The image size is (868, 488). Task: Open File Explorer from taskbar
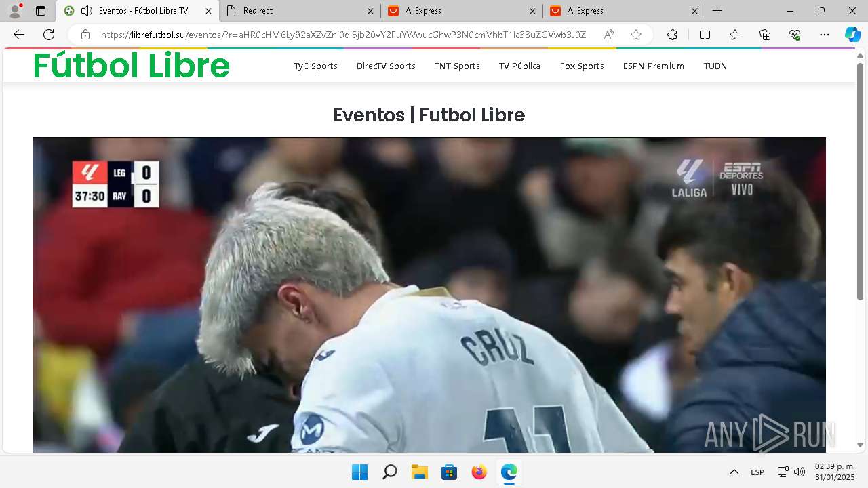(x=419, y=472)
